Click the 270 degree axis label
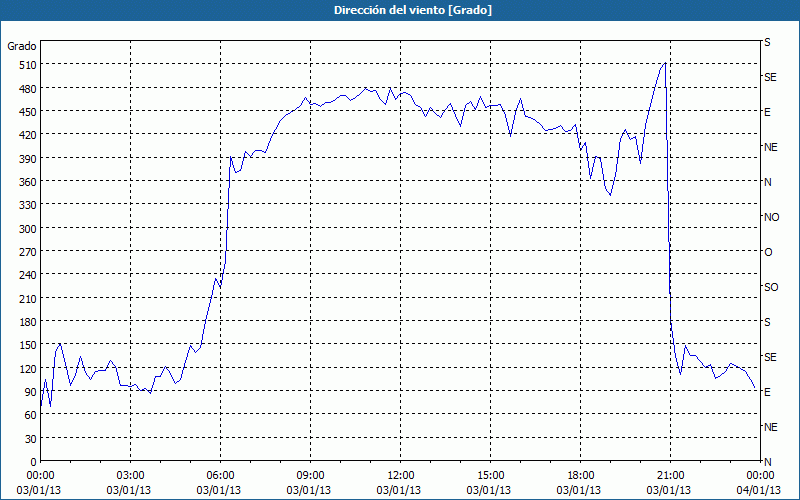This screenshot has width=800, height=500. coord(28,252)
